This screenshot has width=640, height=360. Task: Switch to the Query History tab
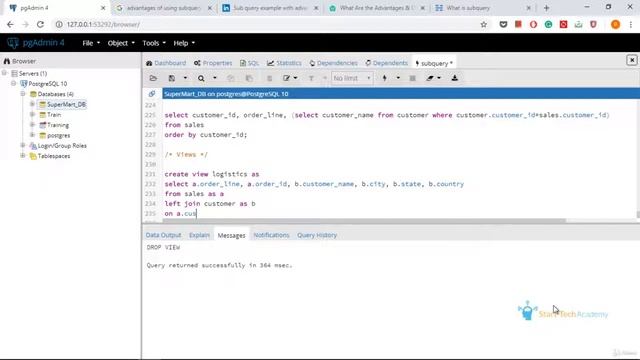pos(317,235)
